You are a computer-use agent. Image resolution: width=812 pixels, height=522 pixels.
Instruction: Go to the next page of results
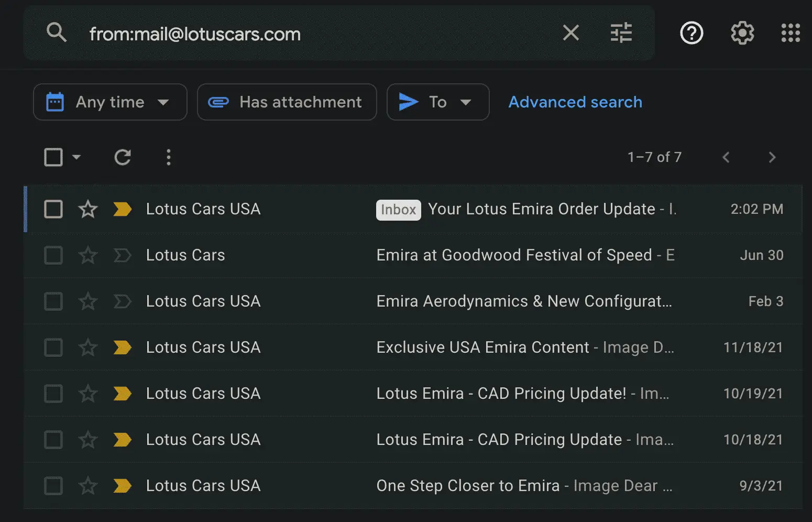[771, 157]
